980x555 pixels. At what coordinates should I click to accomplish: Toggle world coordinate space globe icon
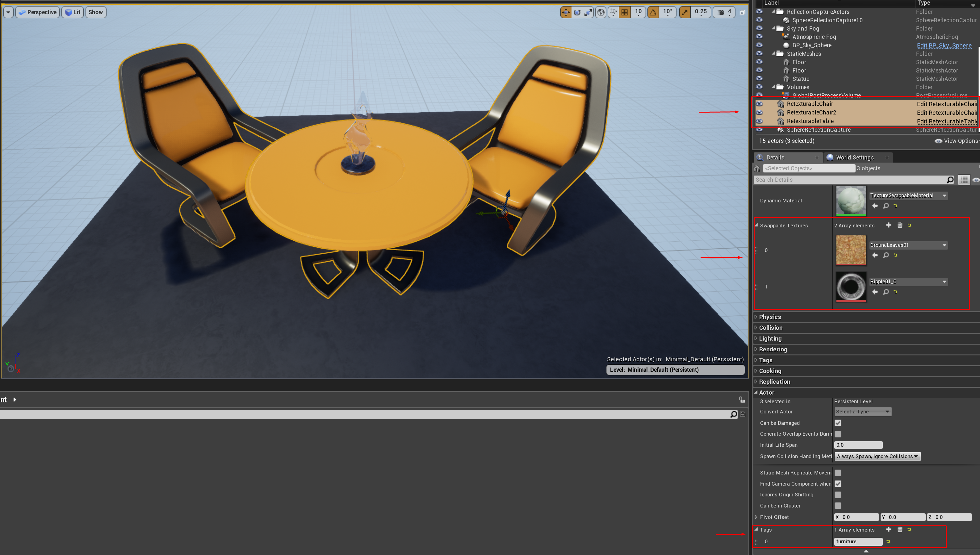pos(601,12)
